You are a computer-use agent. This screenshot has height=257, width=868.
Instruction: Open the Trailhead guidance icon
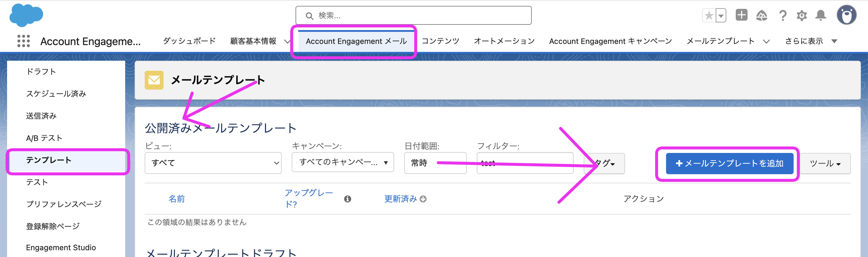click(761, 16)
